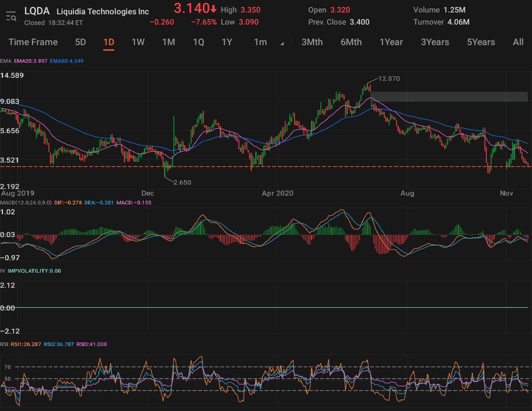Open the MACD(12.0,26.0,9.0) indicator settings label
Image resolution: width=532 pixels, height=411 pixels.
26,203
